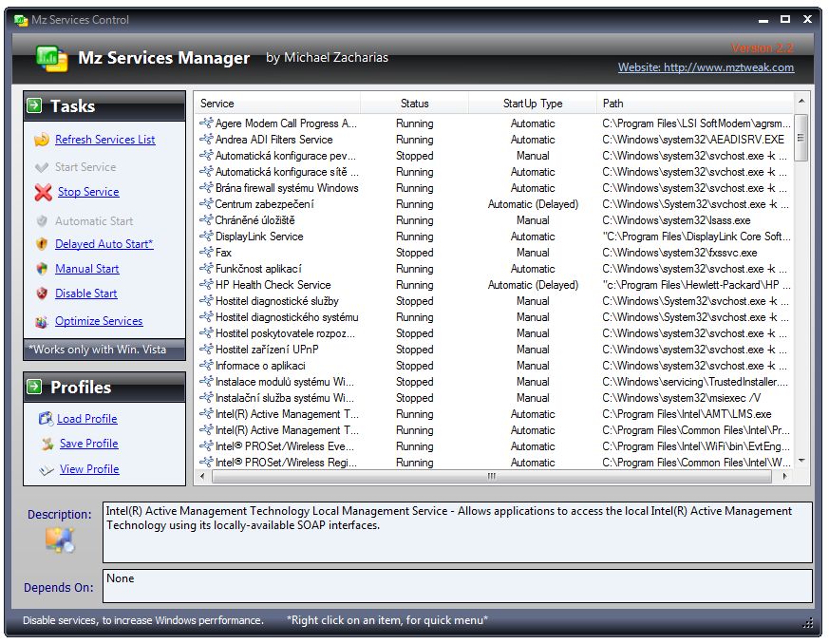Select the Disable Start link
This screenshot has height=644, width=829.
(86, 294)
